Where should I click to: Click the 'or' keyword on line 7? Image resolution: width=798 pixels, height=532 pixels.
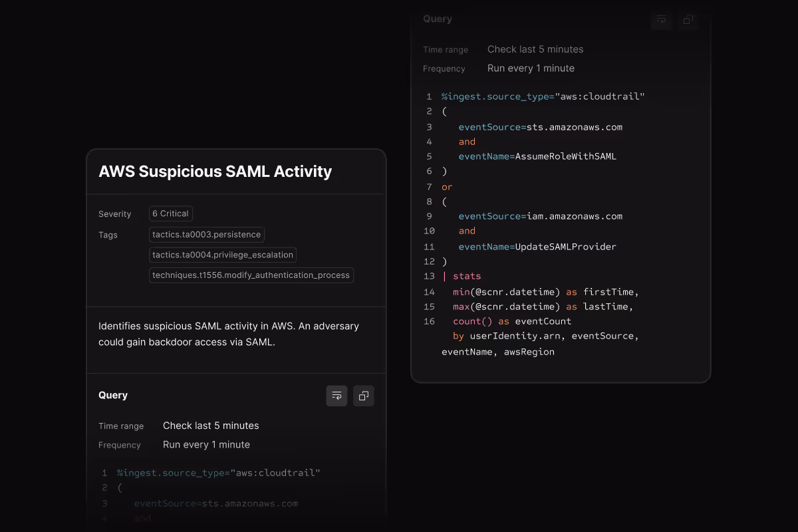click(x=447, y=187)
